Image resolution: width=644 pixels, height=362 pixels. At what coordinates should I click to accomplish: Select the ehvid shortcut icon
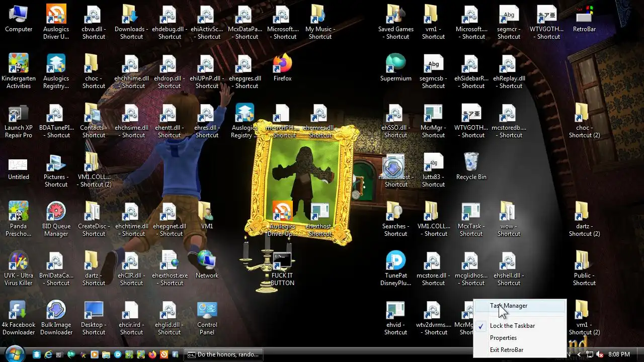(x=396, y=318)
